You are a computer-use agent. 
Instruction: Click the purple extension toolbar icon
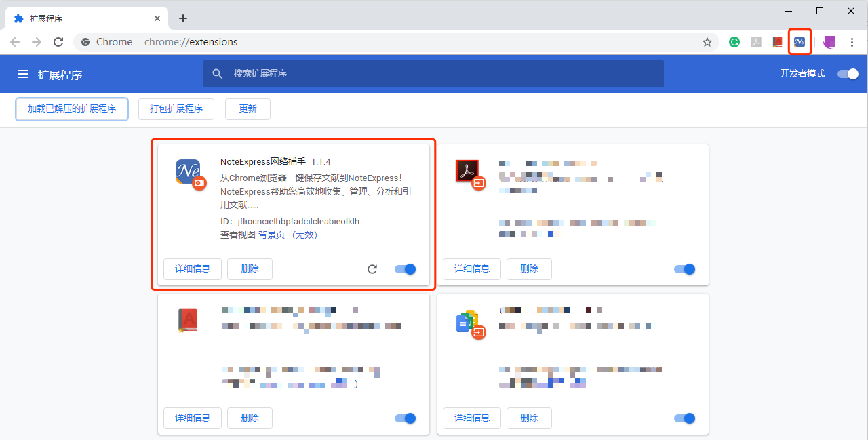pos(829,42)
